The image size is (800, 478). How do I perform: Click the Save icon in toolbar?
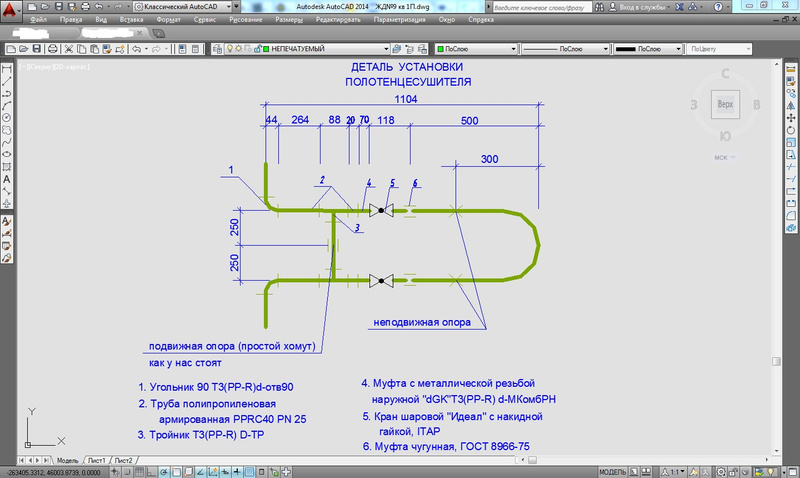pyautogui.click(x=37, y=48)
